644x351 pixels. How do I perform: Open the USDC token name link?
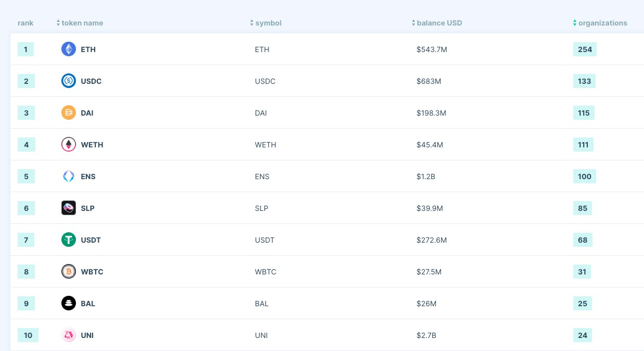(91, 81)
